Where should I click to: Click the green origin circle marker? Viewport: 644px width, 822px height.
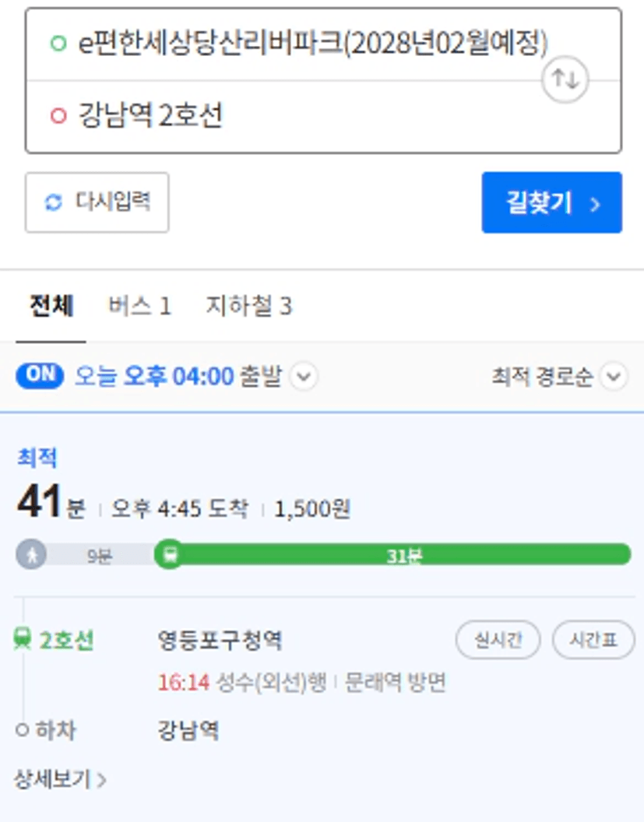(58, 44)
